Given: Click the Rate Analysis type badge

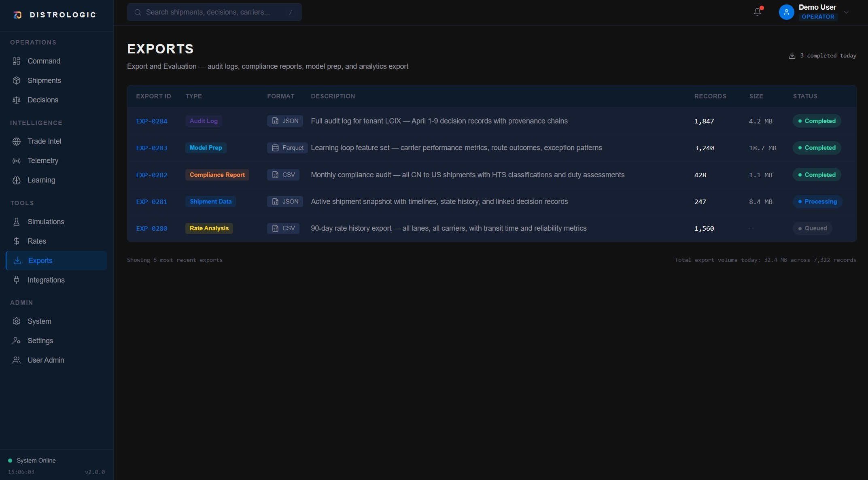Looking at the screenshot, I should tap(209, 228).
